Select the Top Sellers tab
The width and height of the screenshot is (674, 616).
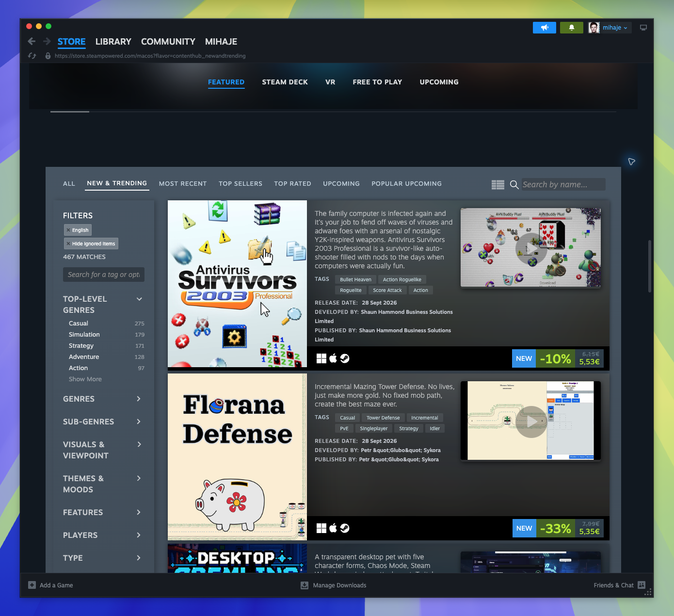tap(241, 184)
